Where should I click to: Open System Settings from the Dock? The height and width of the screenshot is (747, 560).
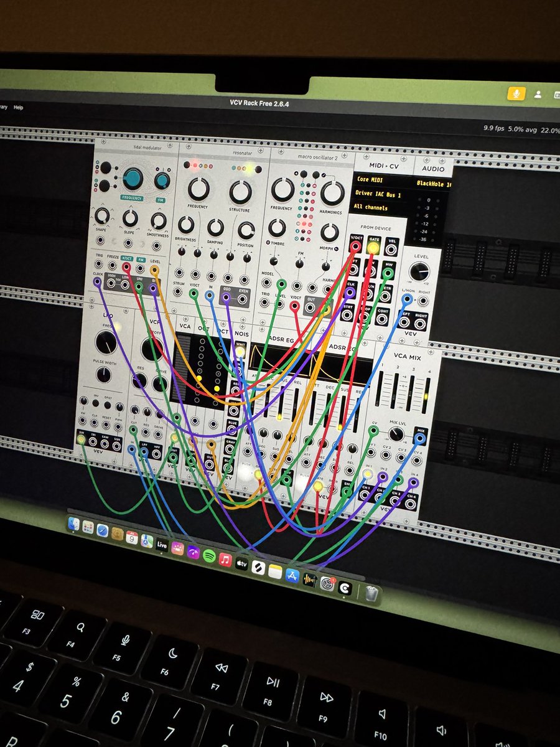coord(327,584)
